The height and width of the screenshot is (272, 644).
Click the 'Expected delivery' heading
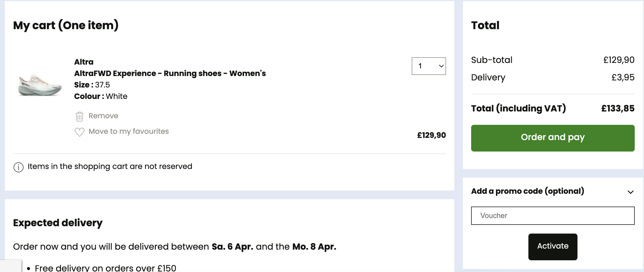click(58, 223)
